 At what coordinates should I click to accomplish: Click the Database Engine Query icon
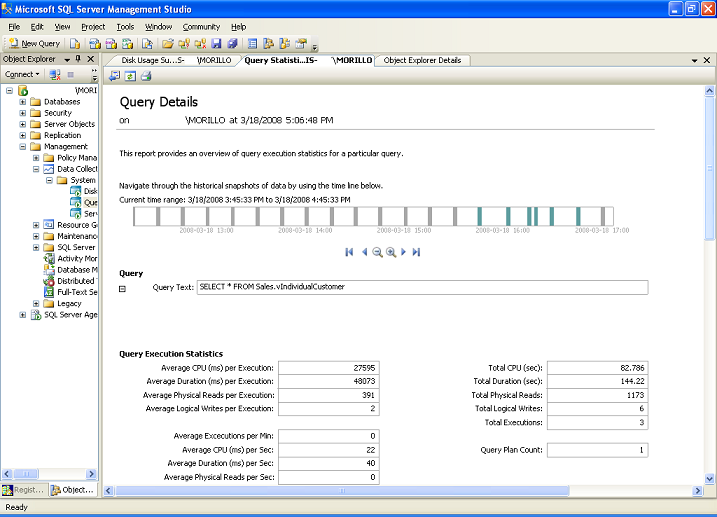click(75, 43)
